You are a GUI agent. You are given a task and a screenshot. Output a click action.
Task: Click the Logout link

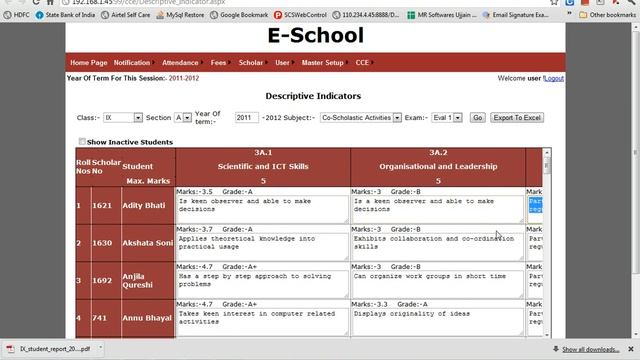click(x=554, y=78)
